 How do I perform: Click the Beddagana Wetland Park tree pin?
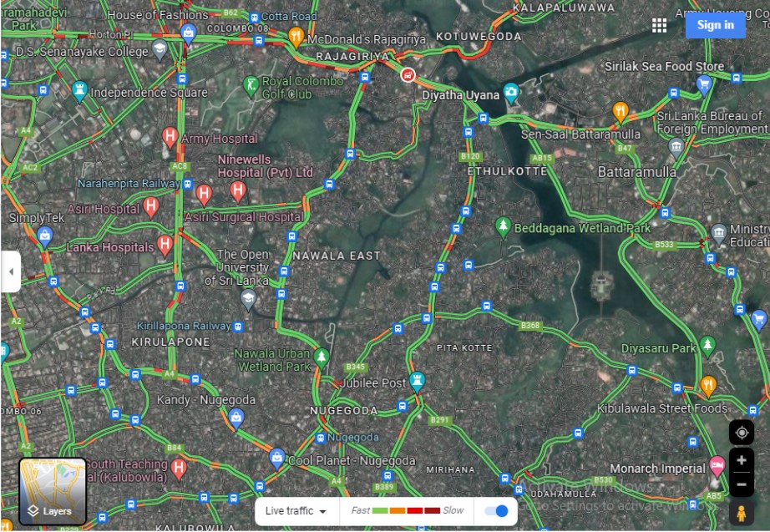point(503,227)
